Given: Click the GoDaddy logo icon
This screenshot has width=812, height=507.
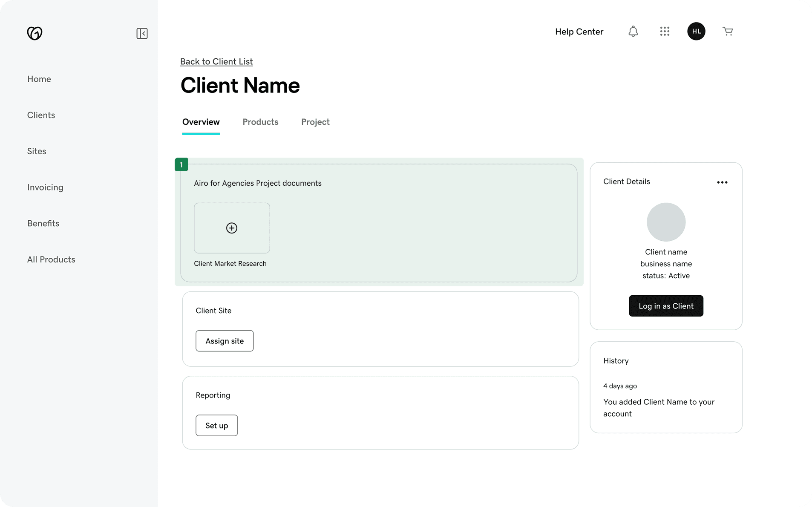Looking at the screenshot, I should point(35,33).
